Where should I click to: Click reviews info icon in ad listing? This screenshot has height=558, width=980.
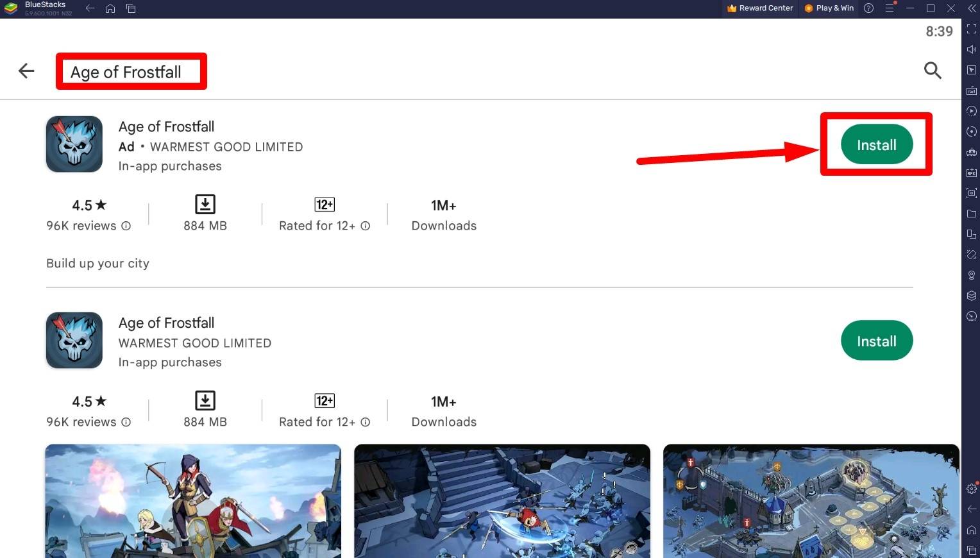pos(126,226)
